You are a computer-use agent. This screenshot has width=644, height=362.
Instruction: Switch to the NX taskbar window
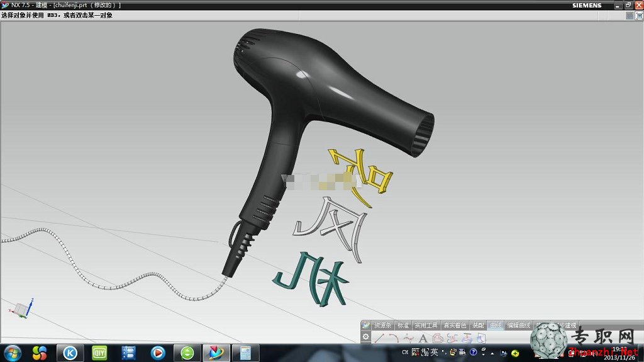[216, 353]
